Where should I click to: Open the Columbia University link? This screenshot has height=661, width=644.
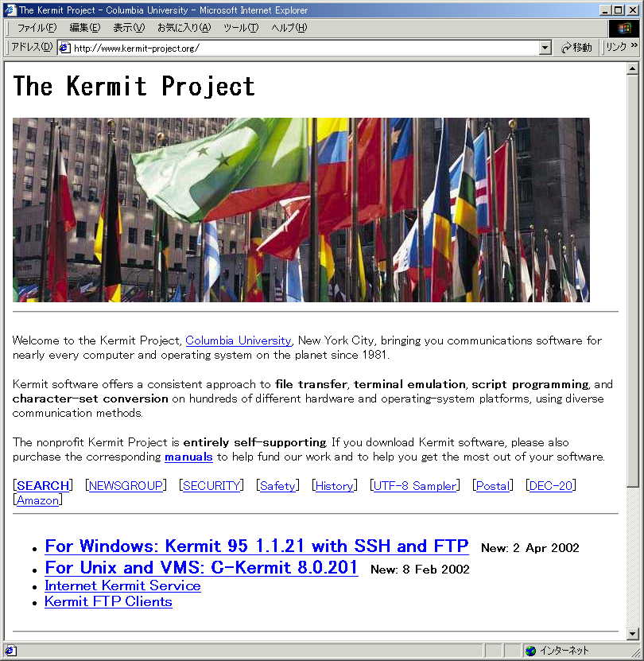click(x=239, y=340)
